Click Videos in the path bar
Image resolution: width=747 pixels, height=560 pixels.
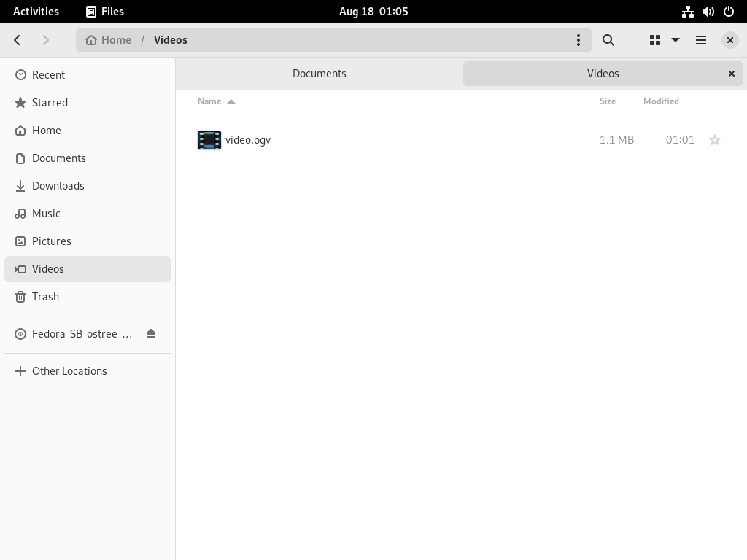click(x=171, y=40)
